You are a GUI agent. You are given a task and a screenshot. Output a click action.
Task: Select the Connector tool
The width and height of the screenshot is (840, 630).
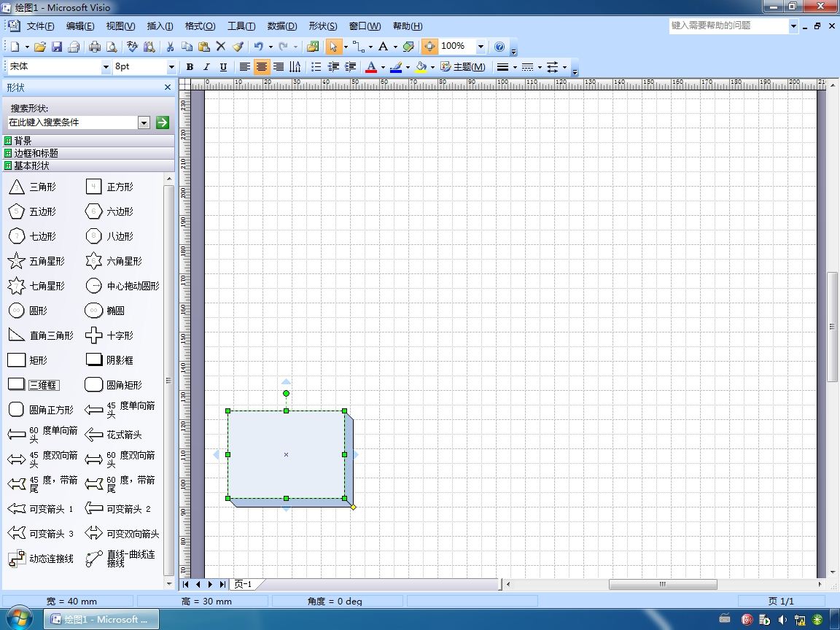(x=358, y=47)
